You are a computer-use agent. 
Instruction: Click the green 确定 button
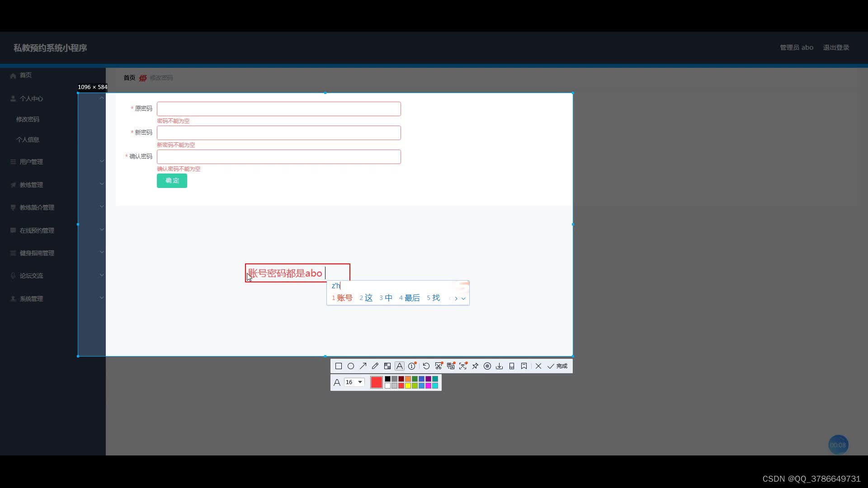coord(172,181)
